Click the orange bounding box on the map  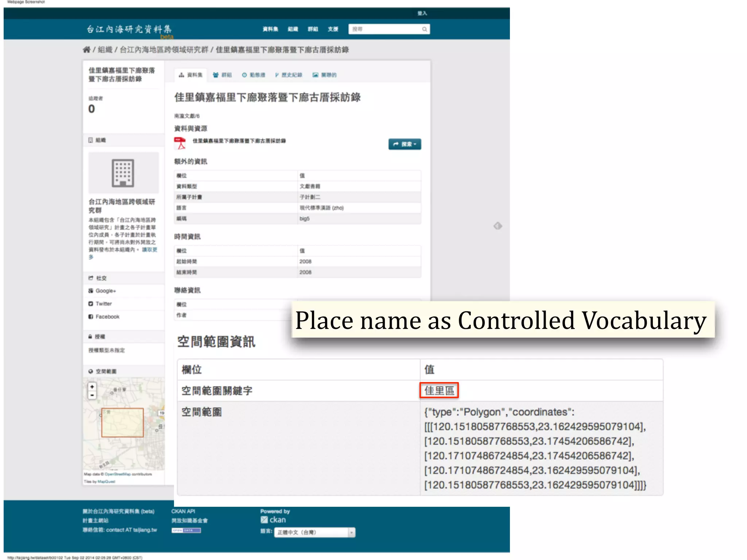(123, 423)
